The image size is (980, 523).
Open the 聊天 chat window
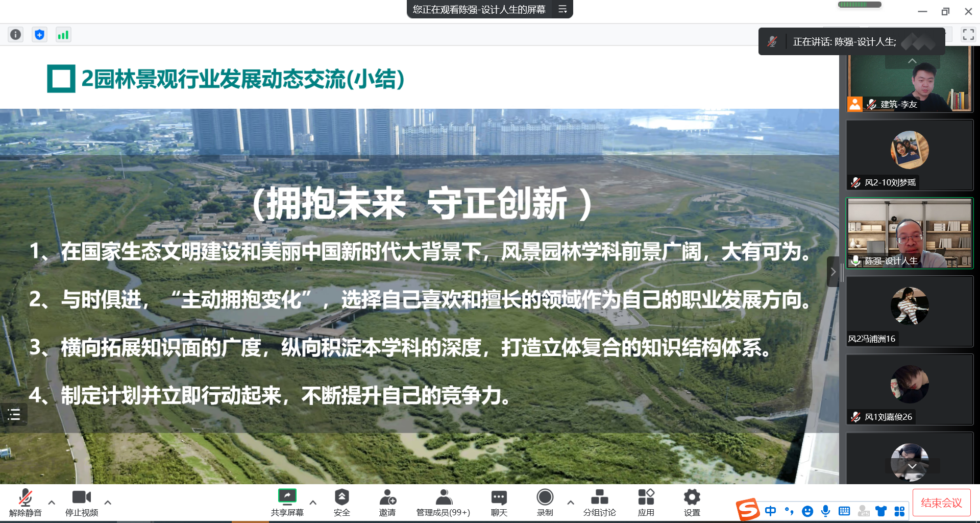499,503
